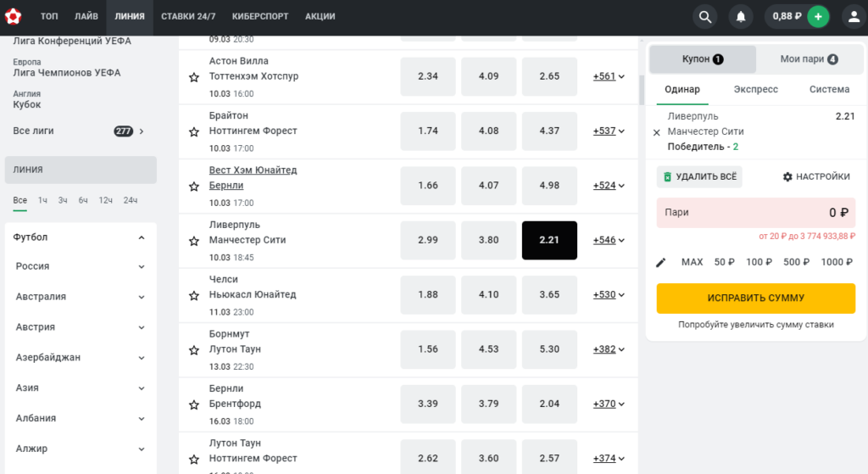Open Вест Хэм Юнайтед team link

pos(253,170)
